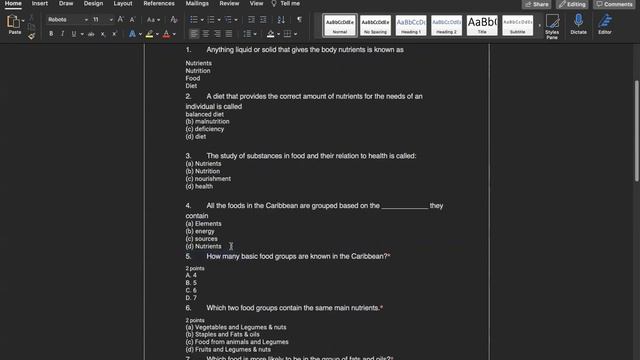
Task: Click the Increase Indent icon
Action: [x=263, y=20]
